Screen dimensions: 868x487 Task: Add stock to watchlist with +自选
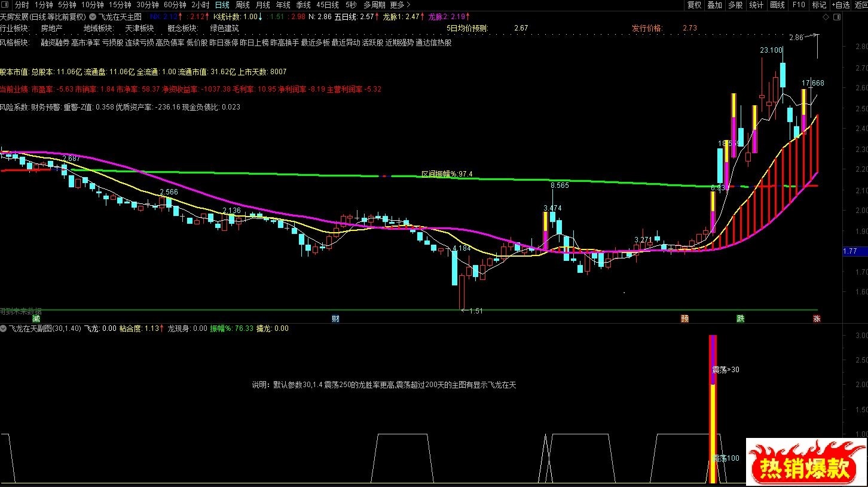tap(841, 5)
